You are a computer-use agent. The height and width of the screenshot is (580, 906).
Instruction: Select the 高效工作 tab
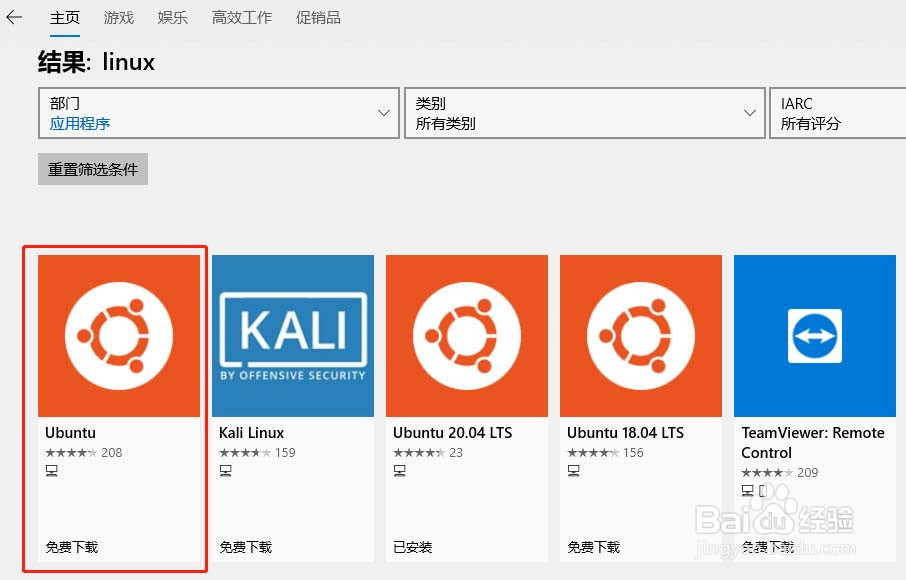242,18
